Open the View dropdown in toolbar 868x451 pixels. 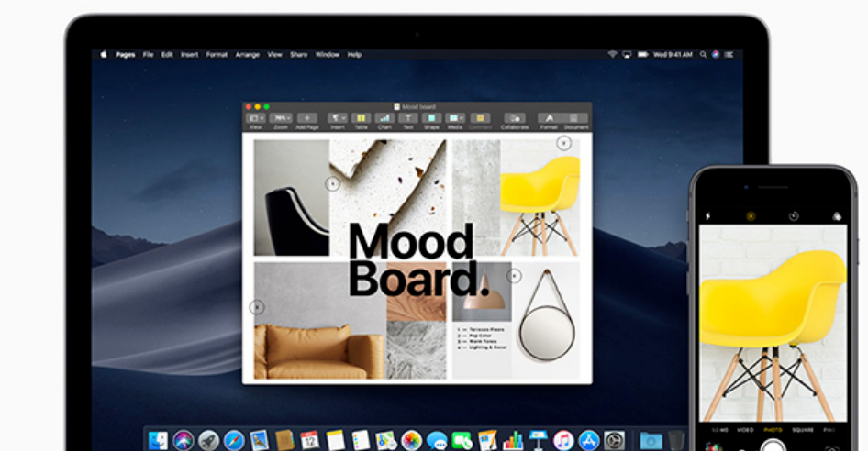[x=257, y=118]
